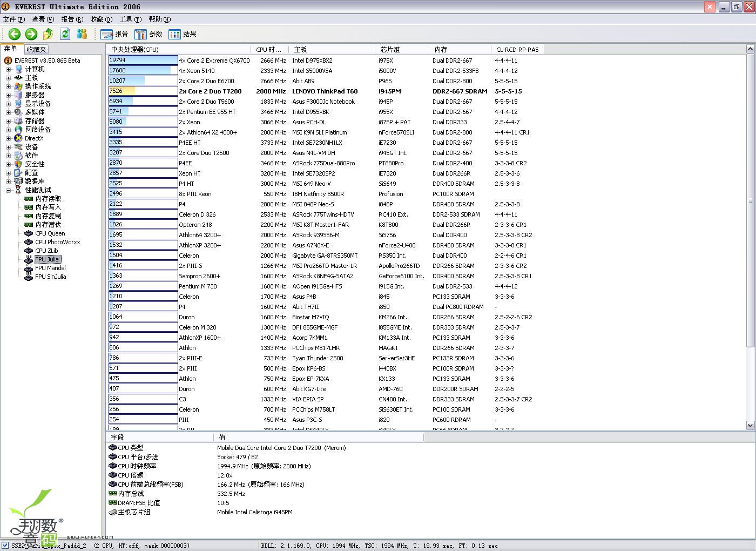Screen dimensions: 756x551
Task: Select the FPU Julia benchmark
Action: (46, 259)
